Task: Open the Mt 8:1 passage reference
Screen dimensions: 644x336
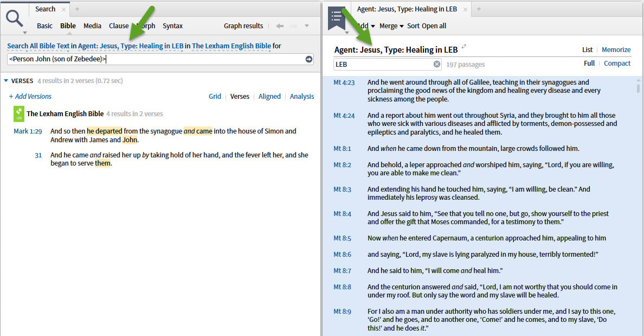Action: (x=342, y=149)
